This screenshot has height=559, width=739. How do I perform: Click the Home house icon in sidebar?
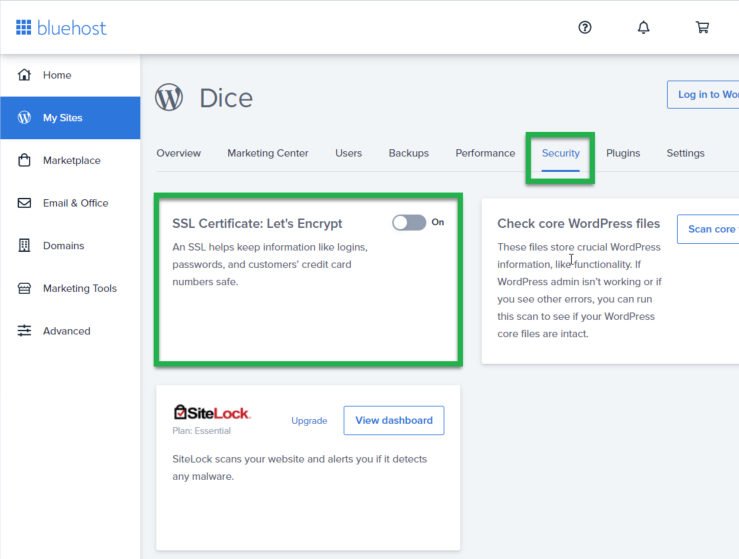point(24,75)
